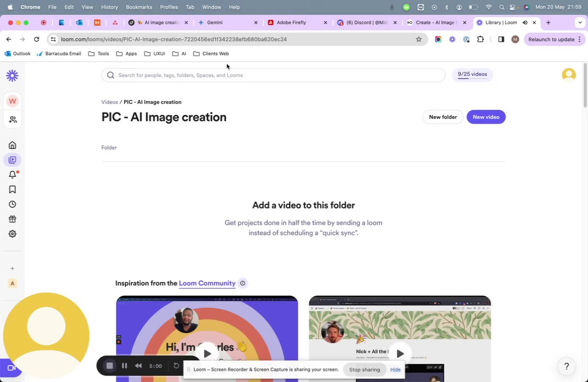This screenshot has height=382, width=588.
Task: Open the A space icon in sidebar
Action: pyautogui.click(x=12, y=283)
